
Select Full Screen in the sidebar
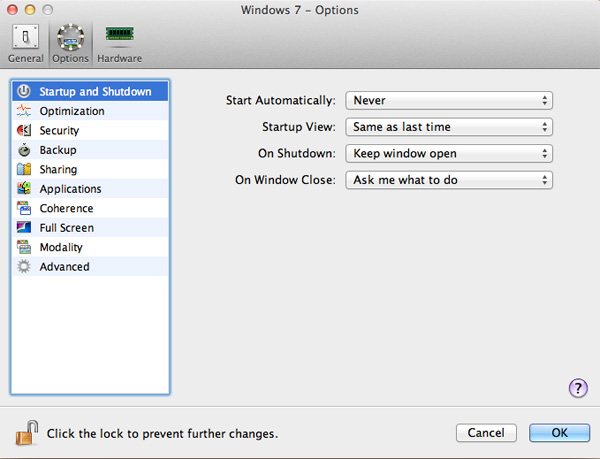point(66,228)
